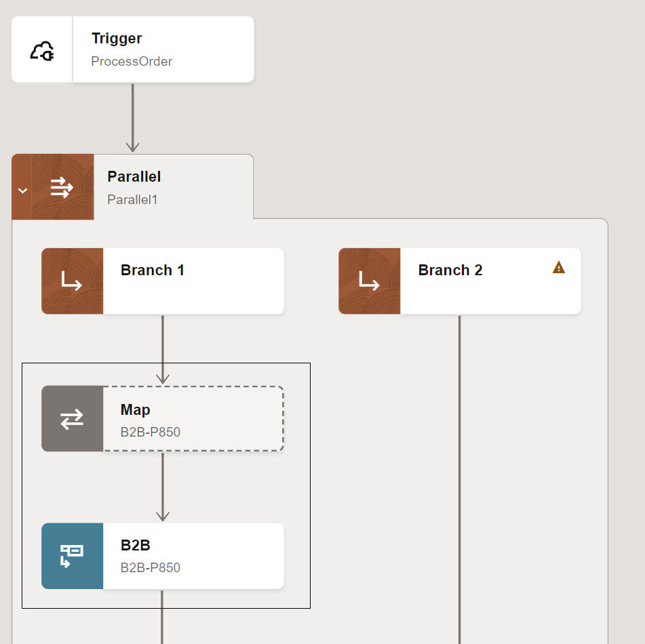645x644 pixels.
Task: Click the Branch 2 arrow icon
Action: click(369, 281)
